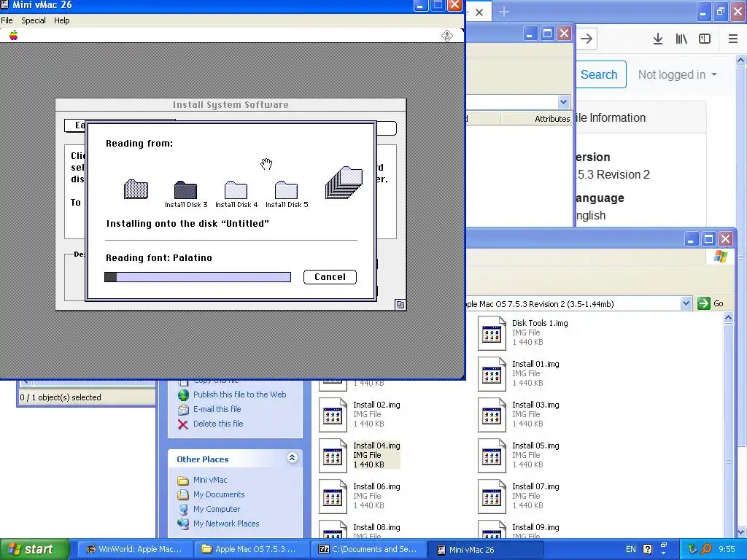Click the taskbar clock showing 9:55
The width and height of the screenshot is (747, 560).
tap(727, 549)
